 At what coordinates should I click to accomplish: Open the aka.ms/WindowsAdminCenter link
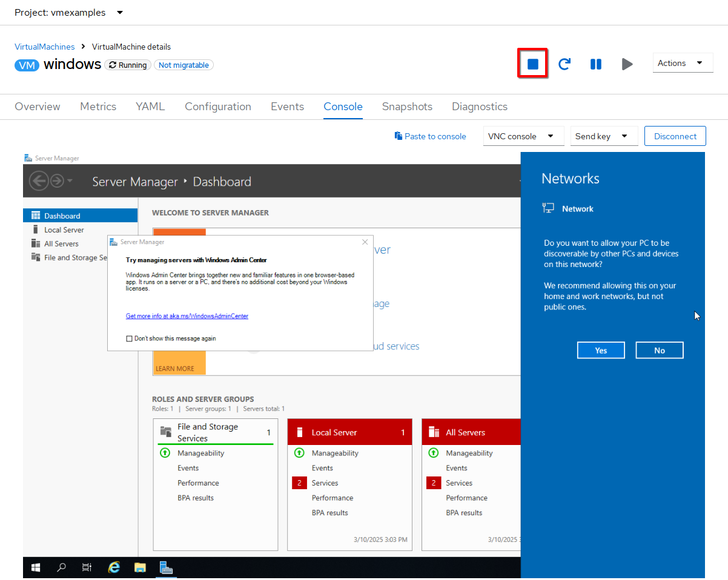(x=187, y=316)
